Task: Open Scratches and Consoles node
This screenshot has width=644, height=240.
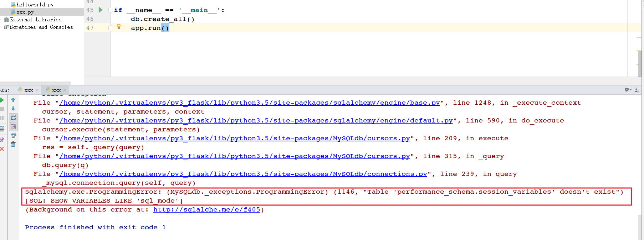Action: point(39,27)
